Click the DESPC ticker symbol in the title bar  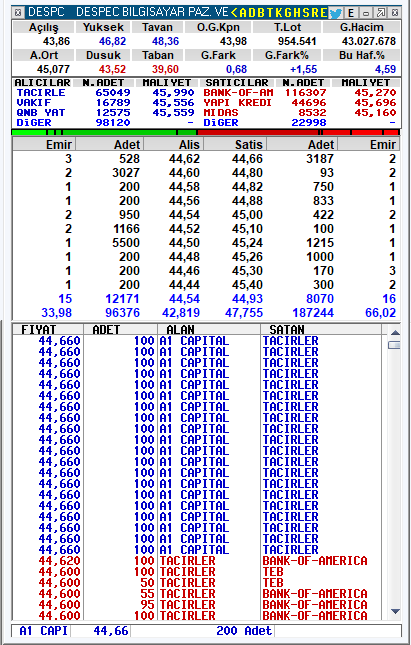pyautogui.click(x=46, y=13)
